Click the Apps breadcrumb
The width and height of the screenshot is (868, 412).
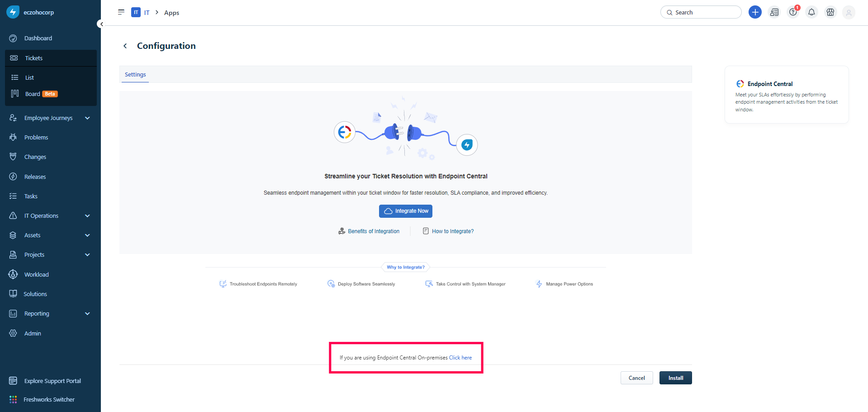171,13
